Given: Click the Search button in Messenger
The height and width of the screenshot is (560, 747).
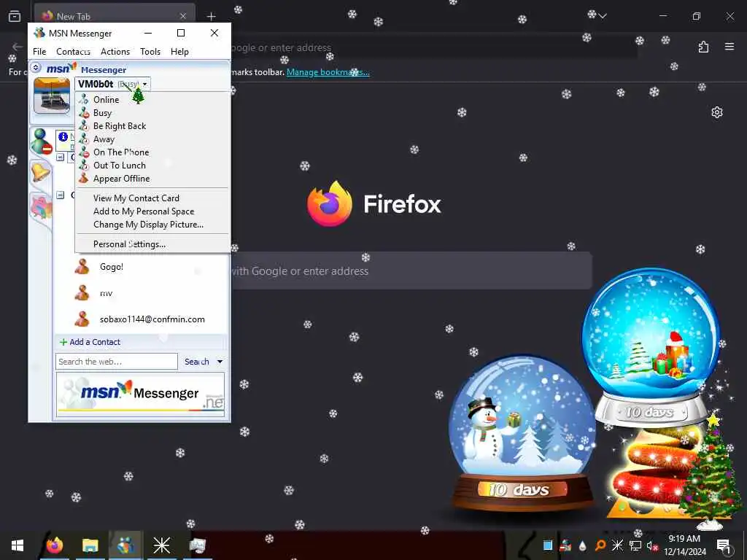Looking at the screenshot, I should (197, 362).
